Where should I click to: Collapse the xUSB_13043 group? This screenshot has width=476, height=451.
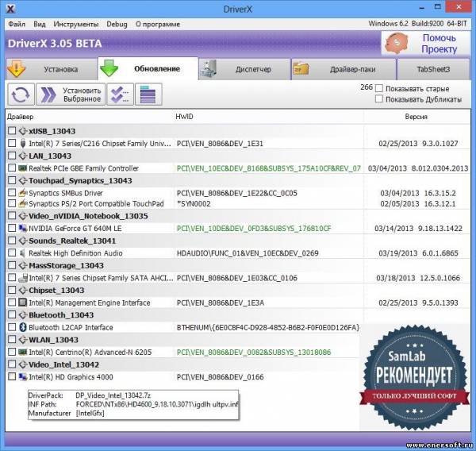click(22, 131)
